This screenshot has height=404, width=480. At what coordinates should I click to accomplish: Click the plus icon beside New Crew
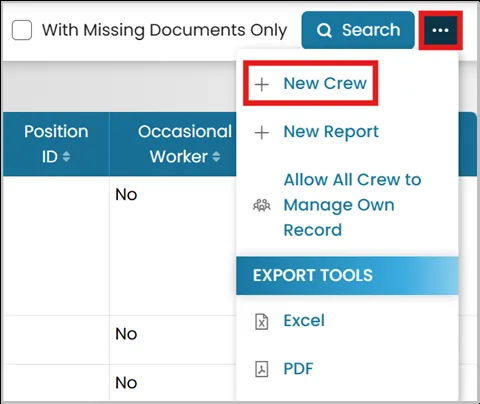262,84
